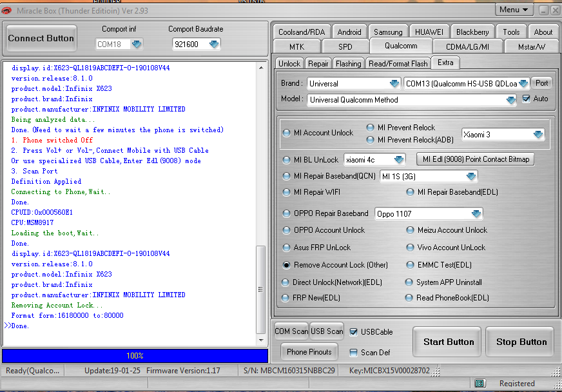Open the COM13 Qualcomm HS-USB port dropdown

click(x=523, y=84)
